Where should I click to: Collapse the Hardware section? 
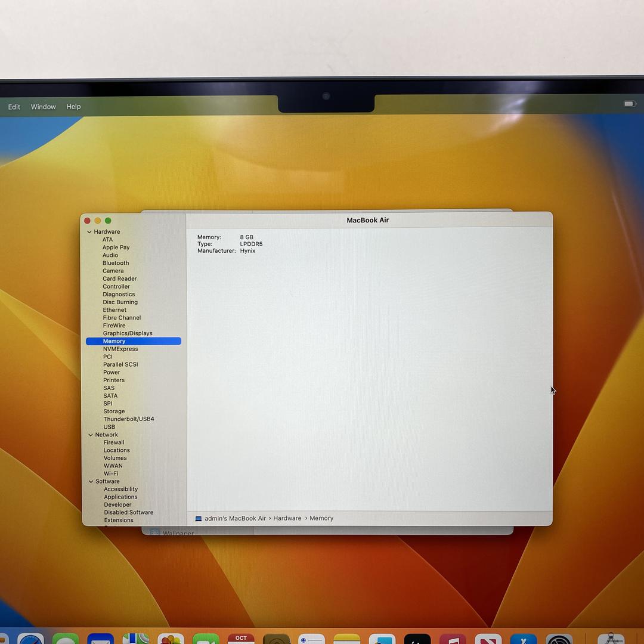(x=89, y=232)
